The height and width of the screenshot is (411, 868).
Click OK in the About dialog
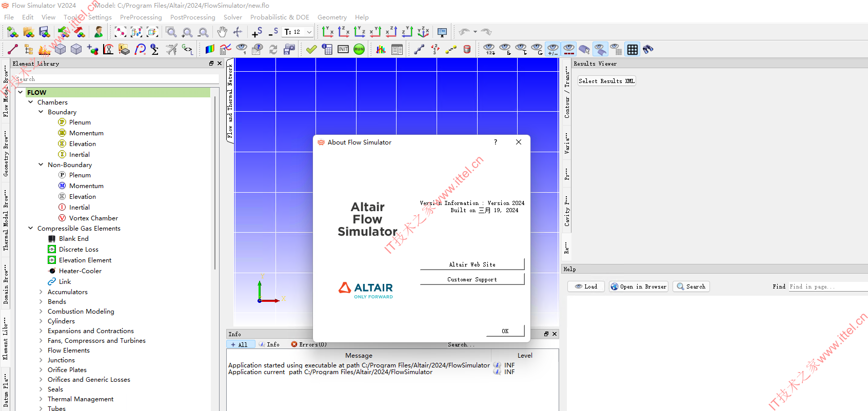click(x=505, y=331)
